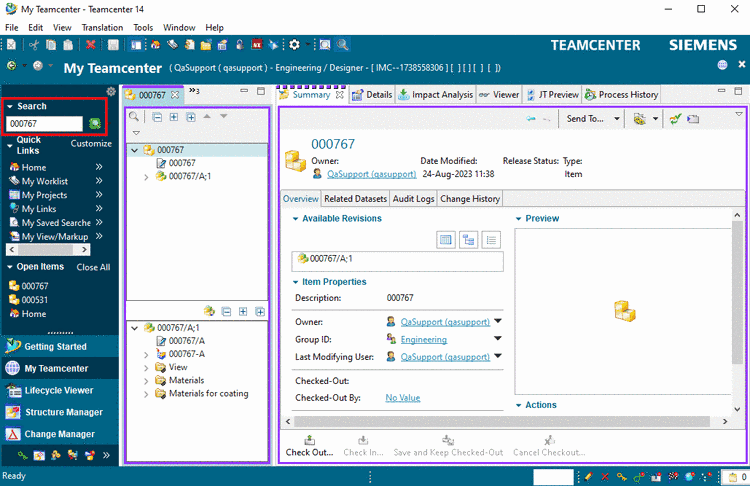Click the magnifier find icon in tree pane
Viewport: 750px width, 486px height.
134,117
